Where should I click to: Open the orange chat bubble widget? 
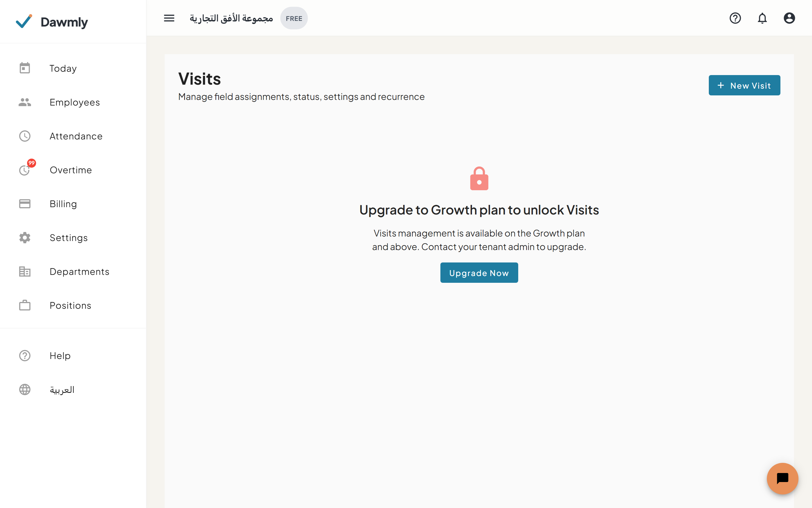[782, 478]
